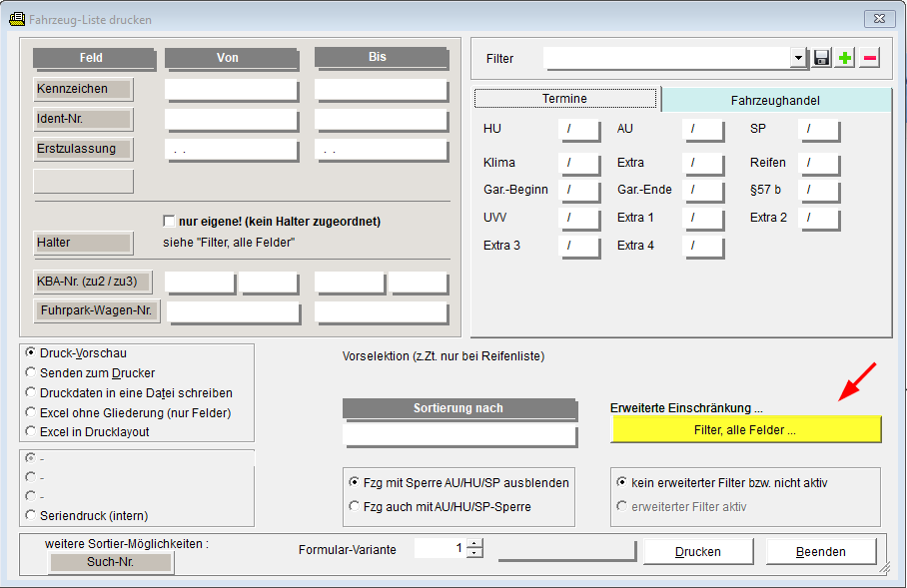The width and height of the screenshot is (907, 588).
Task: Click the Such-Nr. sort button
Action: (111, 562)
